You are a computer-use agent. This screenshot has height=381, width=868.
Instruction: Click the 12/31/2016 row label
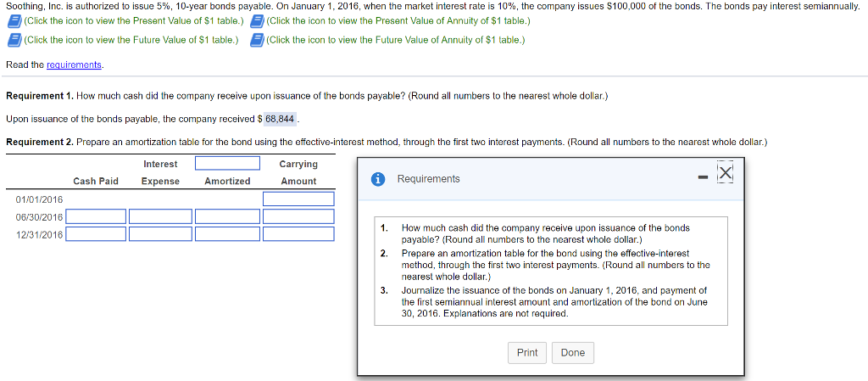(40, 235)
